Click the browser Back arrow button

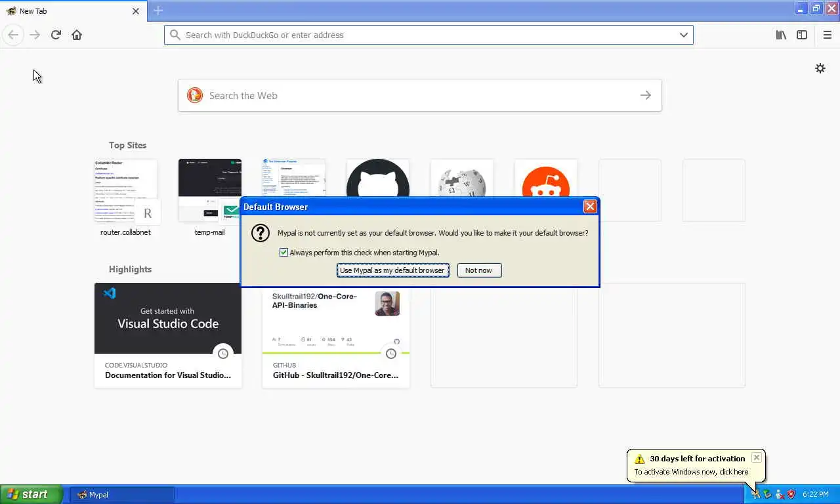(x=13, y=35)
